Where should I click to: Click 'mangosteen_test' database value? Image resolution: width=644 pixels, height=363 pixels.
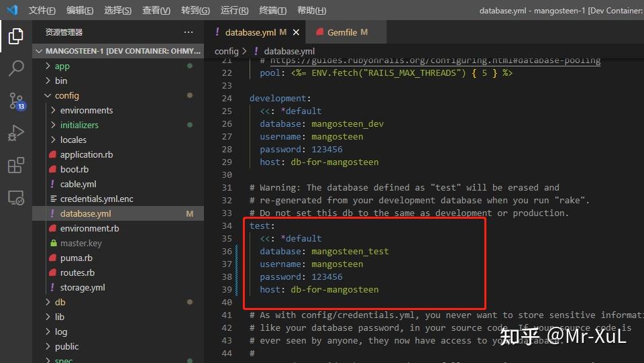point(350,252)
